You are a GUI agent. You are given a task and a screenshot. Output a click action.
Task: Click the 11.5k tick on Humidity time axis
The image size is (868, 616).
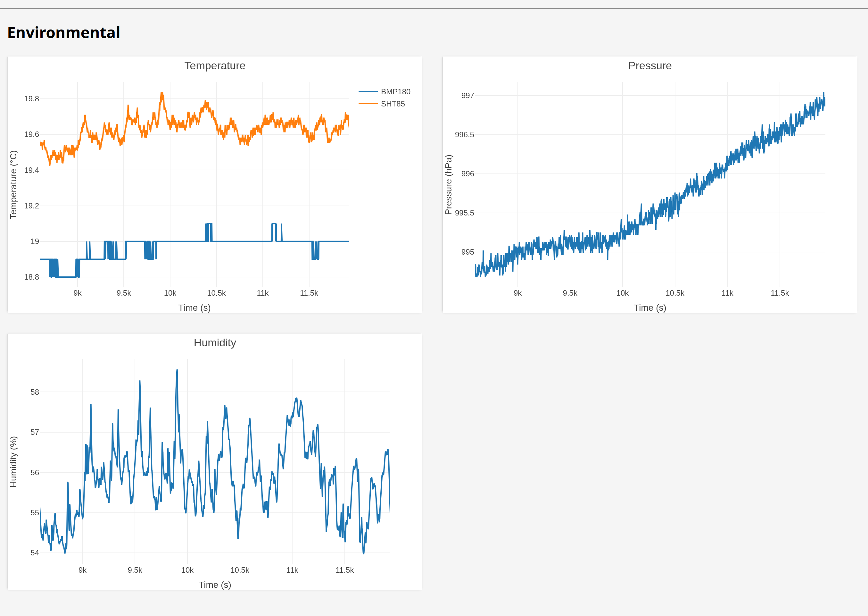pos(344,570)
